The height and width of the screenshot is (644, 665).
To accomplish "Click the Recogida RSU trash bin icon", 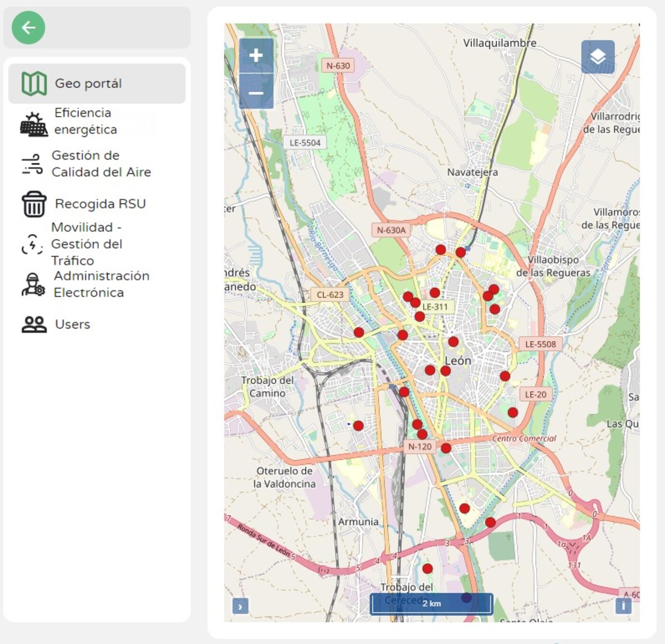I will [x=34, y=204].
